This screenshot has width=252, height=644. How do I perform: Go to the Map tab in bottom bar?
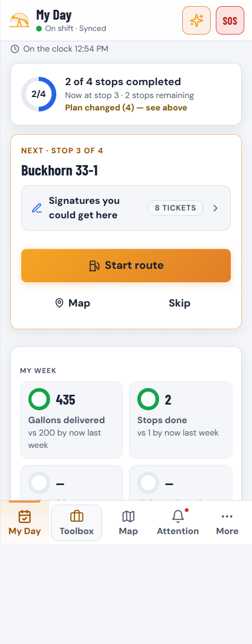(x=128, y=522)
